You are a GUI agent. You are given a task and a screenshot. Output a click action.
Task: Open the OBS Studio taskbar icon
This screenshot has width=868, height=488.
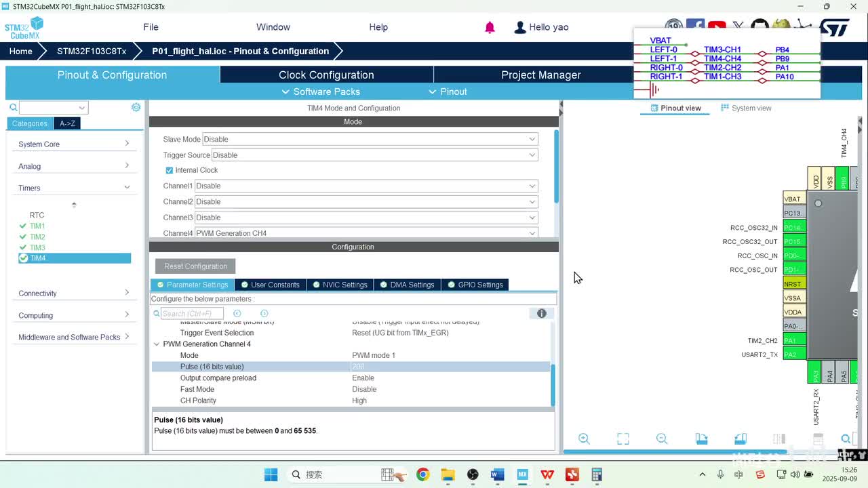click(x=473, y=474)
